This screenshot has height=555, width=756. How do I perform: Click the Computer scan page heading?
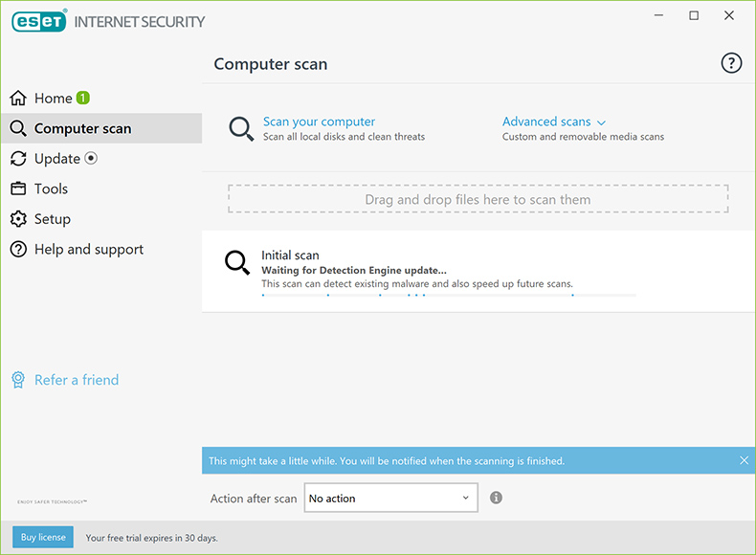tap(271, 64)
